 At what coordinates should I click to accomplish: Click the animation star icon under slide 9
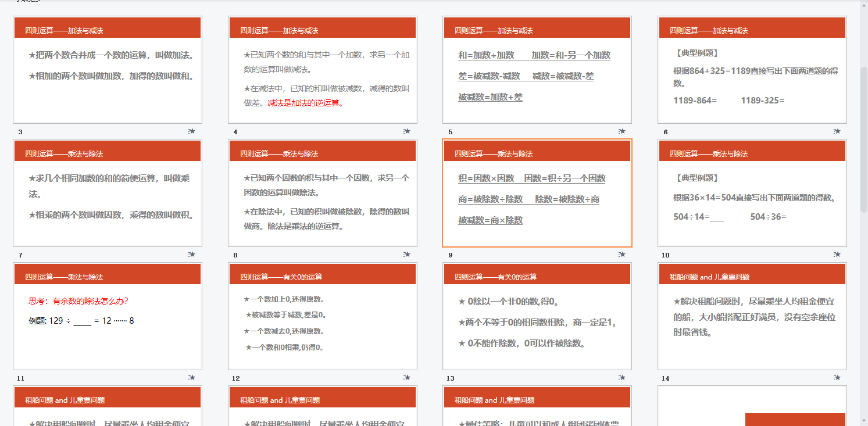click(x=621, y=254)
